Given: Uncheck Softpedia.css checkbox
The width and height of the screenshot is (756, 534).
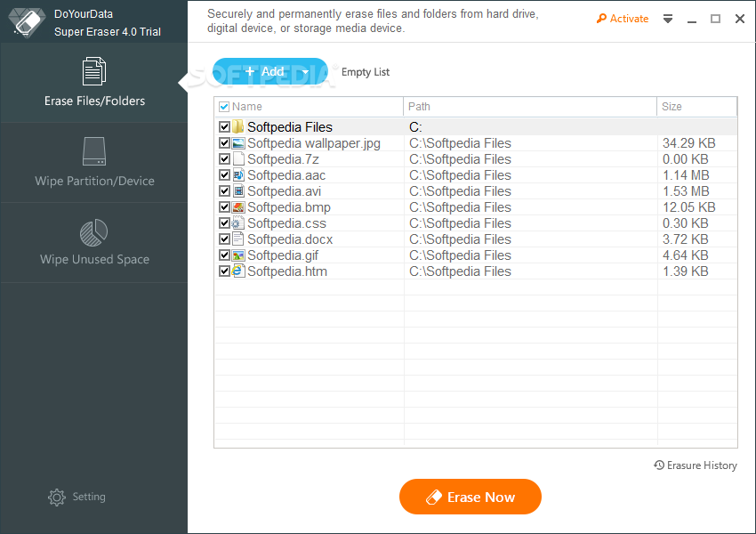Looking at the screenshot, I should click(x=224, y=222).
